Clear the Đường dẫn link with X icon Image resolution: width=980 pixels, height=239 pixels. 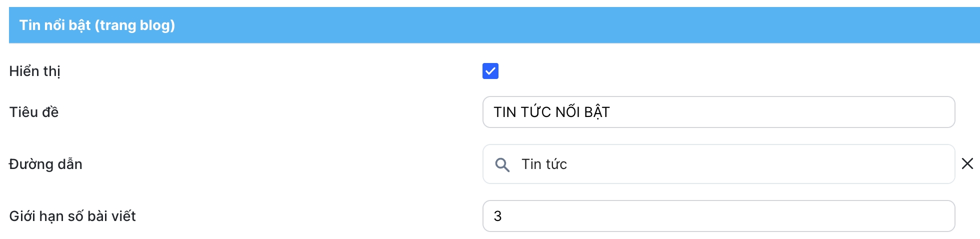967,164
